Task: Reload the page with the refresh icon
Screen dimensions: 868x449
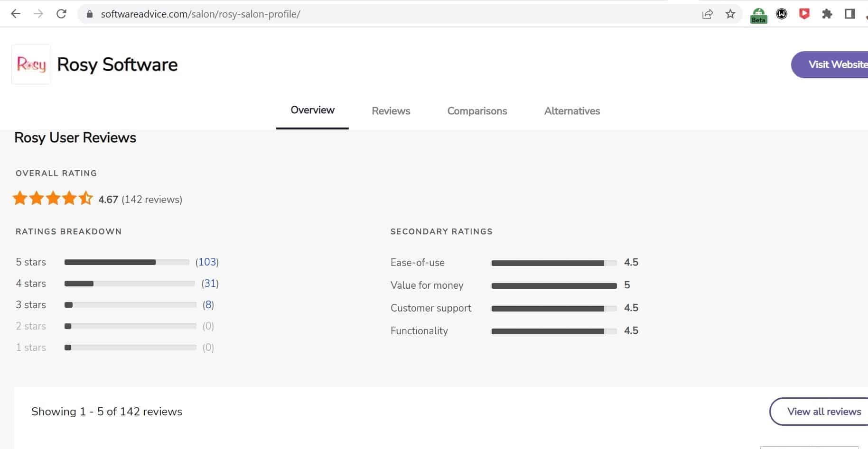Action: (x=61, y=14)
